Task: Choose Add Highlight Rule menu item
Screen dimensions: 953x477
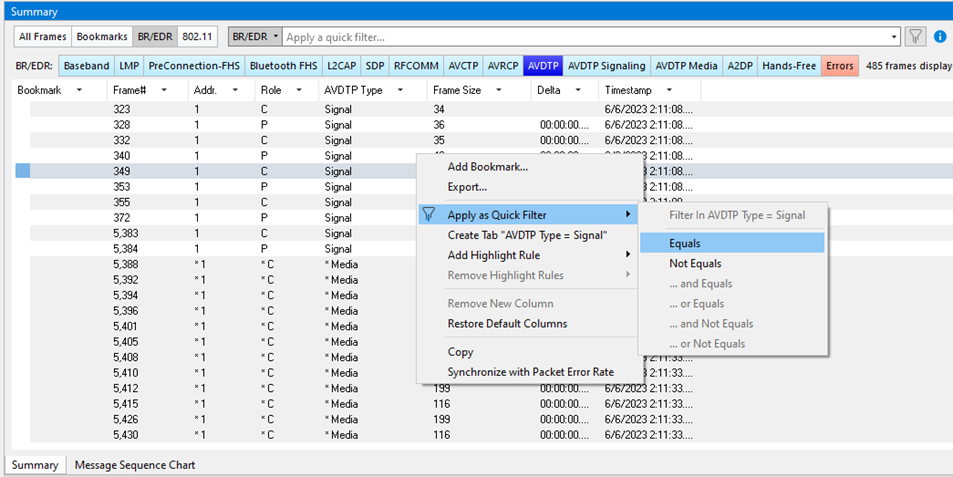Action: [x=529, y=255]
